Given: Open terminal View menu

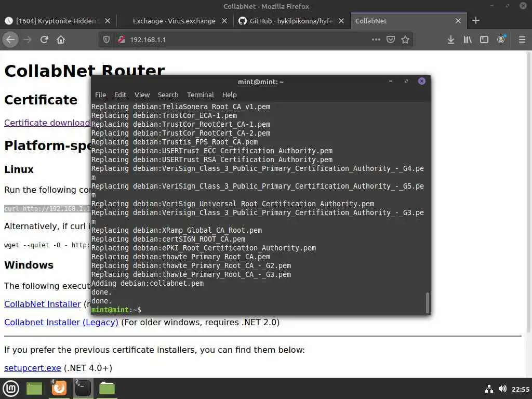Looking at the screenshot, I should pyautogui.click(x=142, y=95).
